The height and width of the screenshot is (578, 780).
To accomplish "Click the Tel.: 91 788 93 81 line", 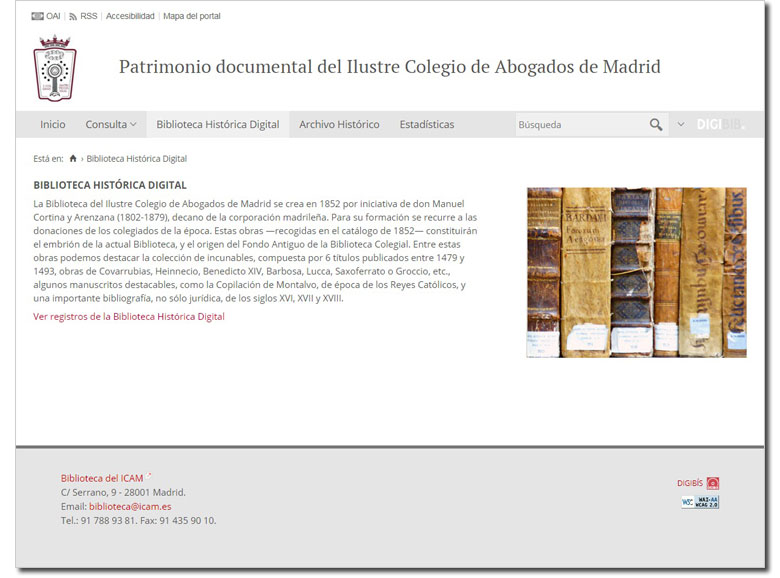I will click(x=138, y=520).
